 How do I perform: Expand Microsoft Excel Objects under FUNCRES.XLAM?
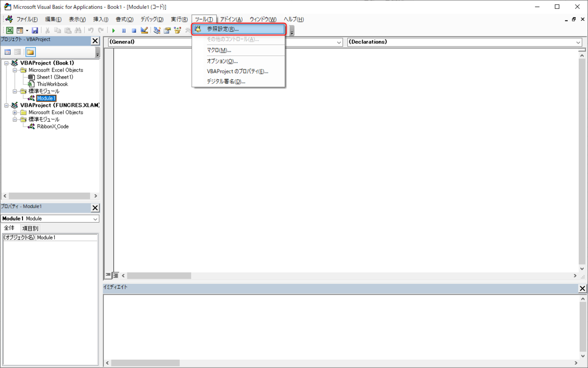pos(15,113)
